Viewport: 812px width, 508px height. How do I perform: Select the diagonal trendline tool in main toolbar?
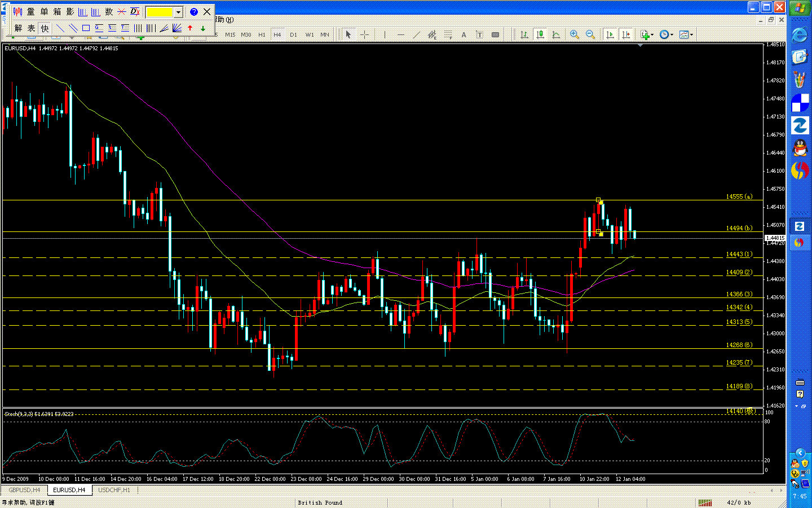click(x=416, y=35)
